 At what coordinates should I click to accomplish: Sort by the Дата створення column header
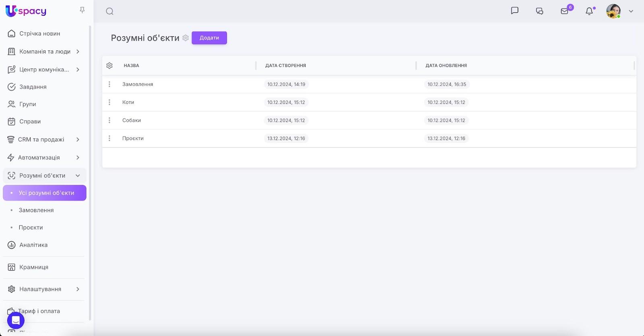[285, 65]
